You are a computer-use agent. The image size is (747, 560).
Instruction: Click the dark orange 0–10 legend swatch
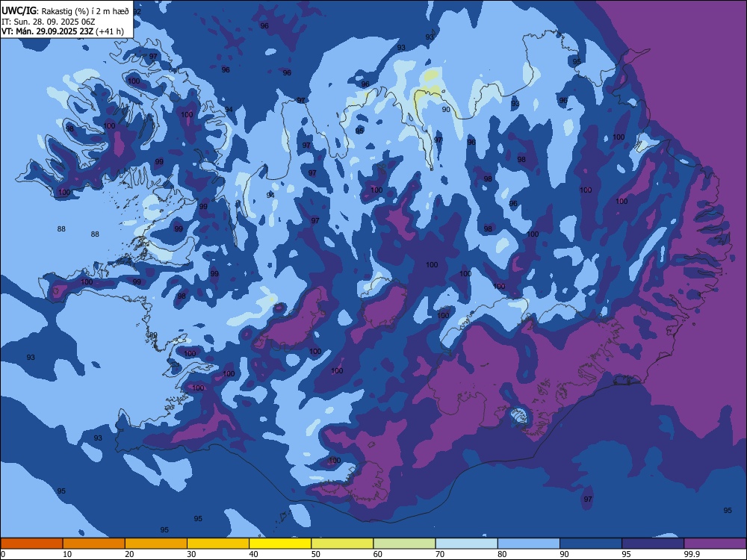tap(31, 544)
